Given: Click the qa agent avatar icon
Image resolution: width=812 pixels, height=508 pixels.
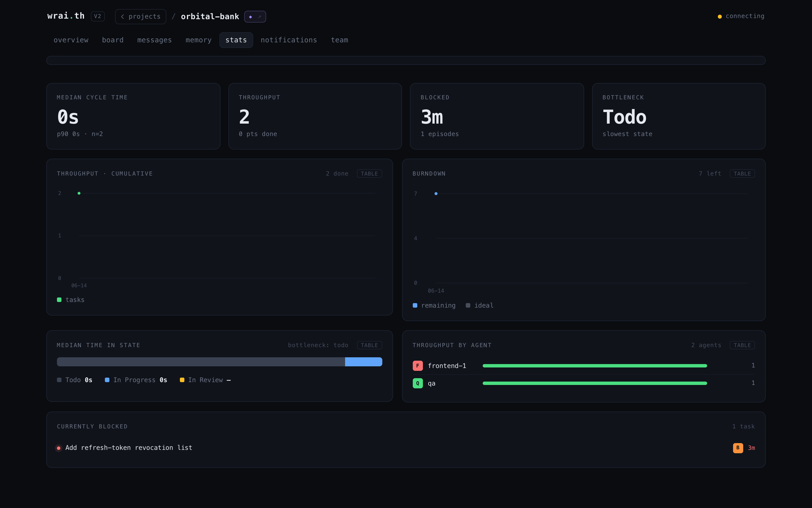Looking at the screenshot, I should point(417,383).
